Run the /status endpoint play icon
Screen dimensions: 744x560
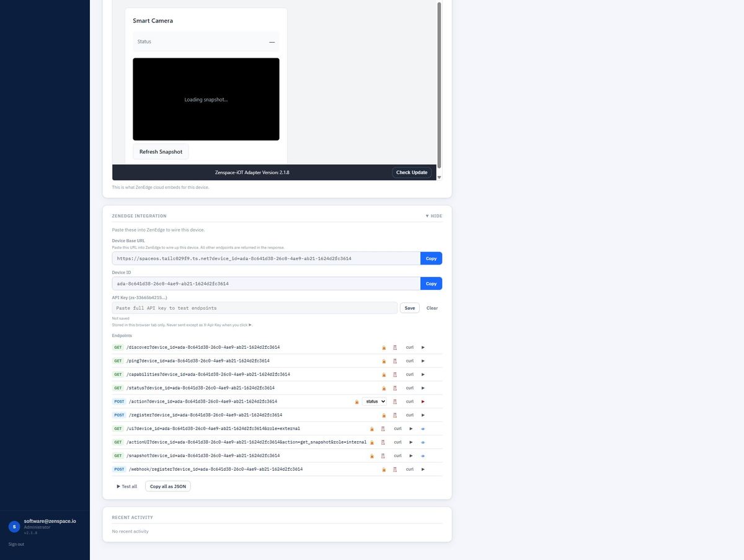coord(423,388)
